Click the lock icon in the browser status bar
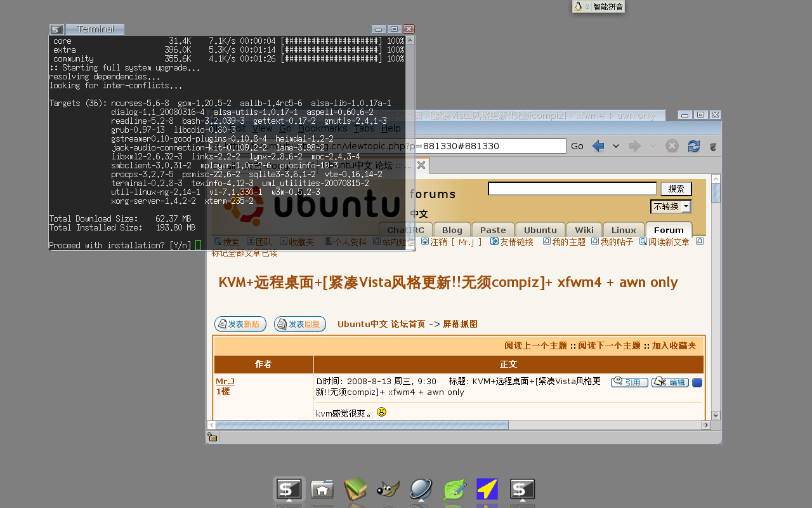Screen dimensions: 812x508 click(x=213, y=437)
